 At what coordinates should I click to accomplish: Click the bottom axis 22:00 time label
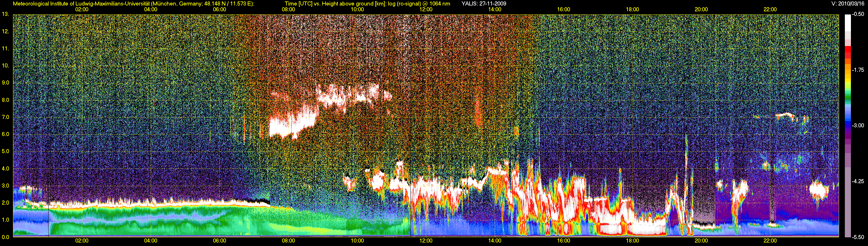coord(770,241)
